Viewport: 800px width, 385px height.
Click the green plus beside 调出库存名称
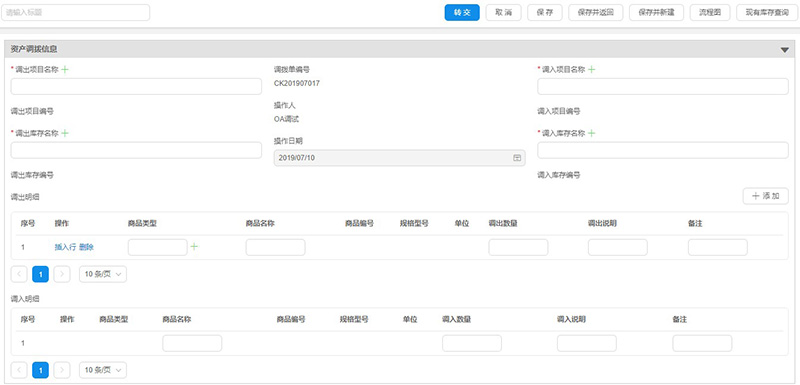click(x=65, y=133)
